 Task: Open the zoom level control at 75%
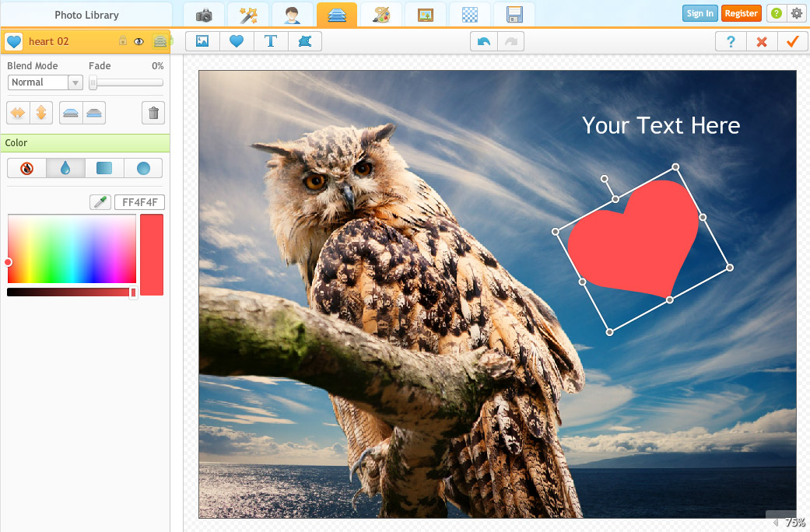789,523
